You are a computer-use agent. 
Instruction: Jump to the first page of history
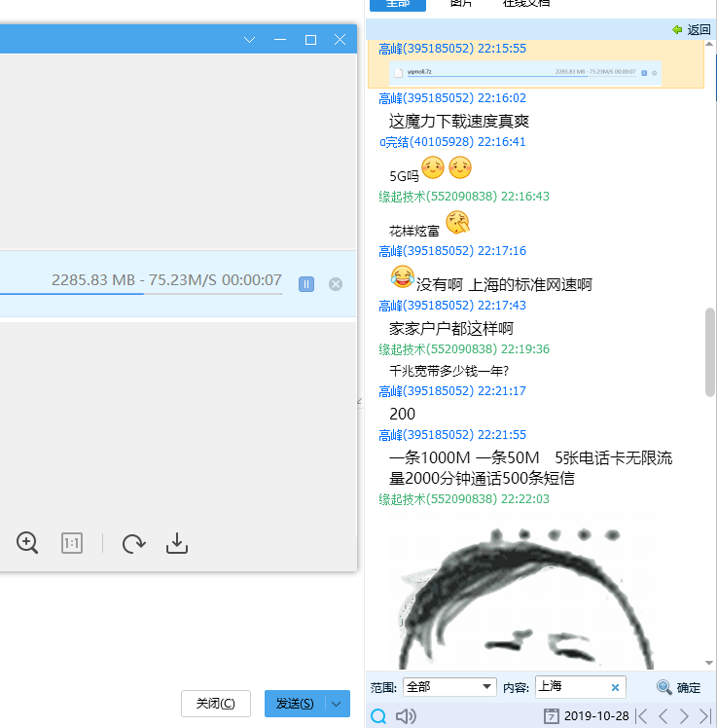[x=643, y=716]
